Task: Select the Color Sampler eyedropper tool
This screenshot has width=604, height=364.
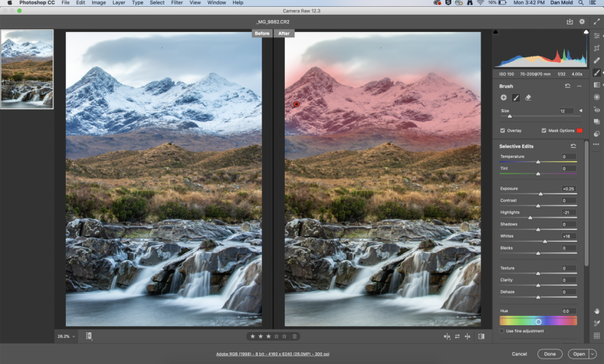Action: (x=597, y=323)
